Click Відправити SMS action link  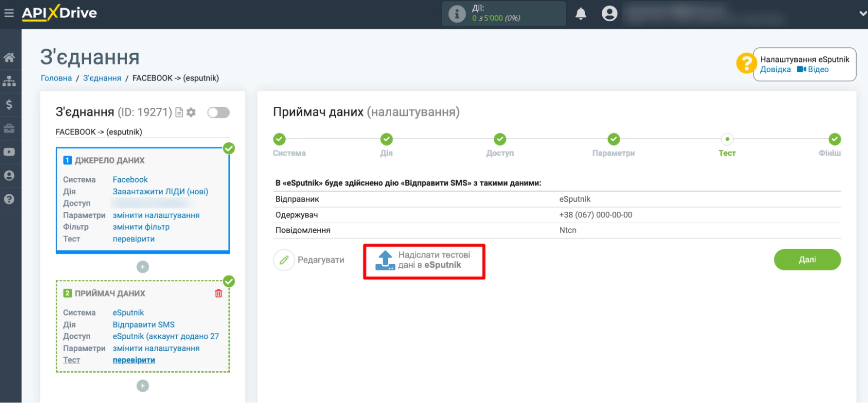pyautogui.click(x=144, y=325)
